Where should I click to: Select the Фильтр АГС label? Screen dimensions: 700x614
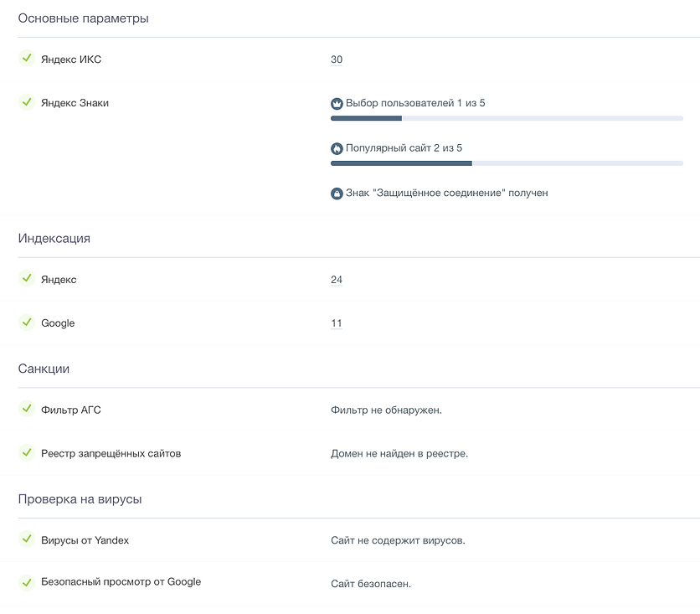tap(71, 410)
